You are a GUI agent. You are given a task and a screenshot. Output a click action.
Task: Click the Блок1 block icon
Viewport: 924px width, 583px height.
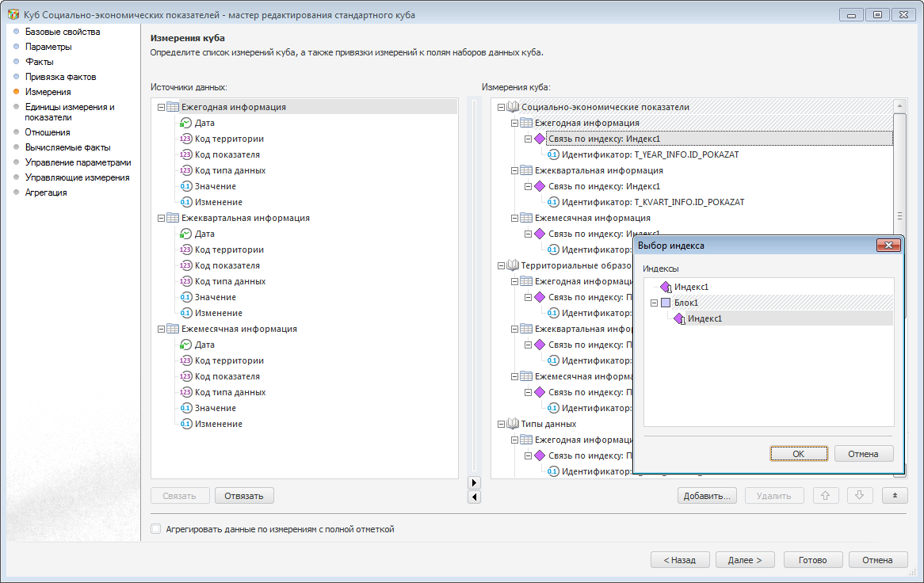coord(666,303)
